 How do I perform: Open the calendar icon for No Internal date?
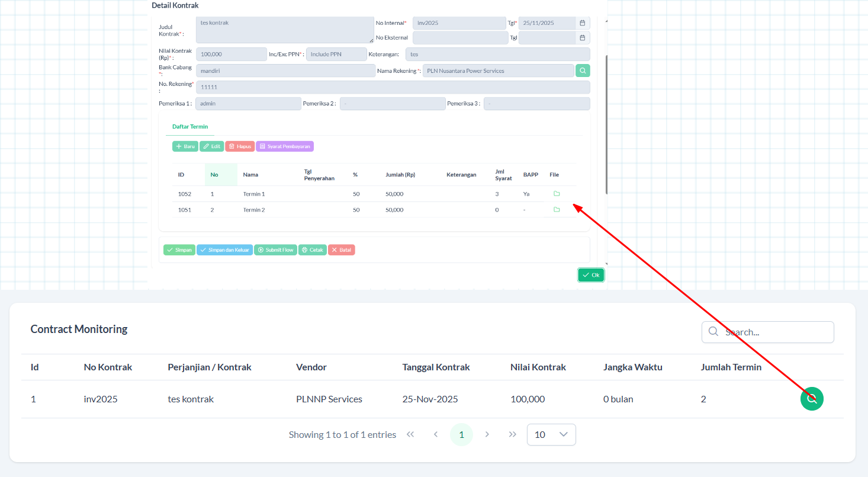(583, 23)
